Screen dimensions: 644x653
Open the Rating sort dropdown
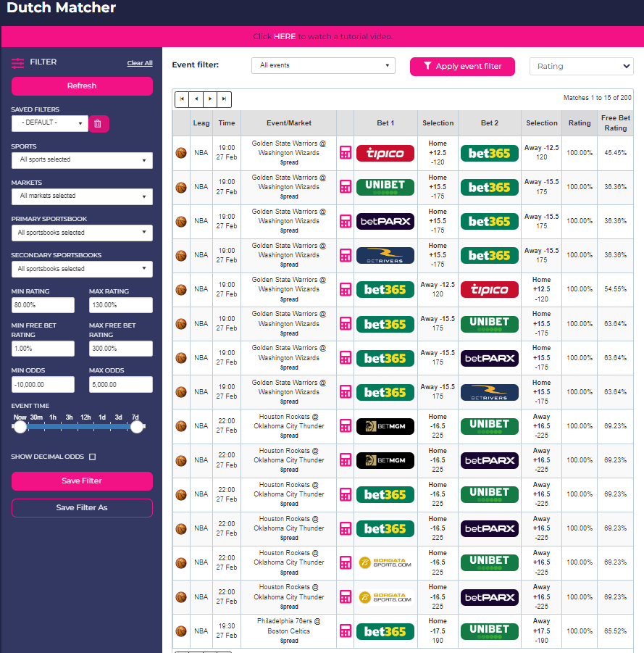(x=582, y=66)
